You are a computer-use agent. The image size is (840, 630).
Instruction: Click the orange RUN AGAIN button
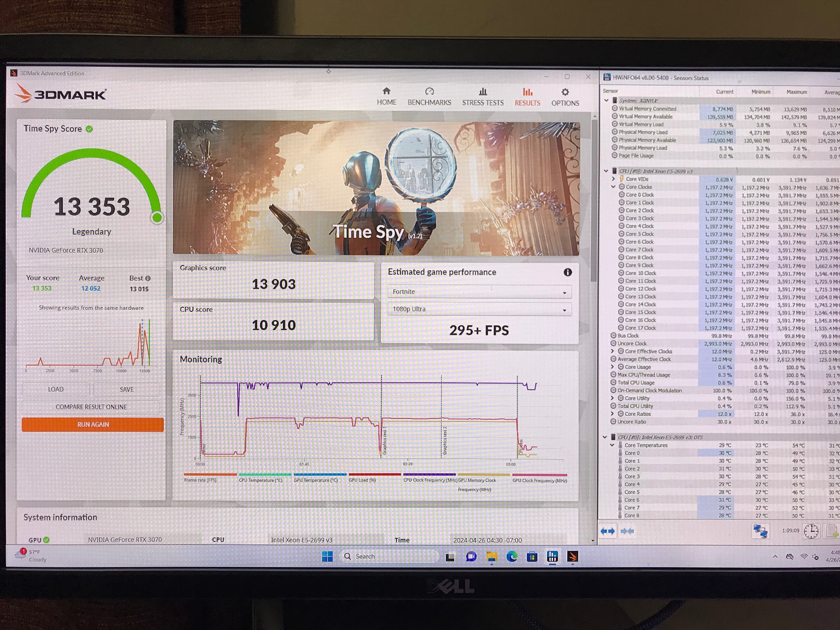93,425
